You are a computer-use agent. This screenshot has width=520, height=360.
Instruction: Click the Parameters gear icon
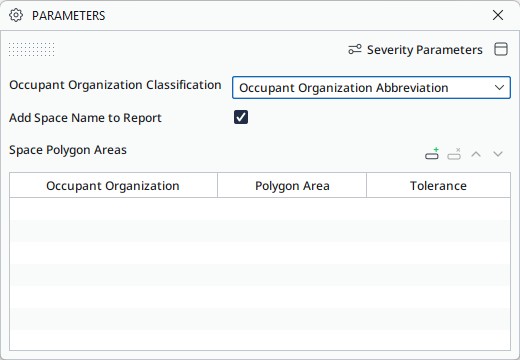[x=16, y=15]
